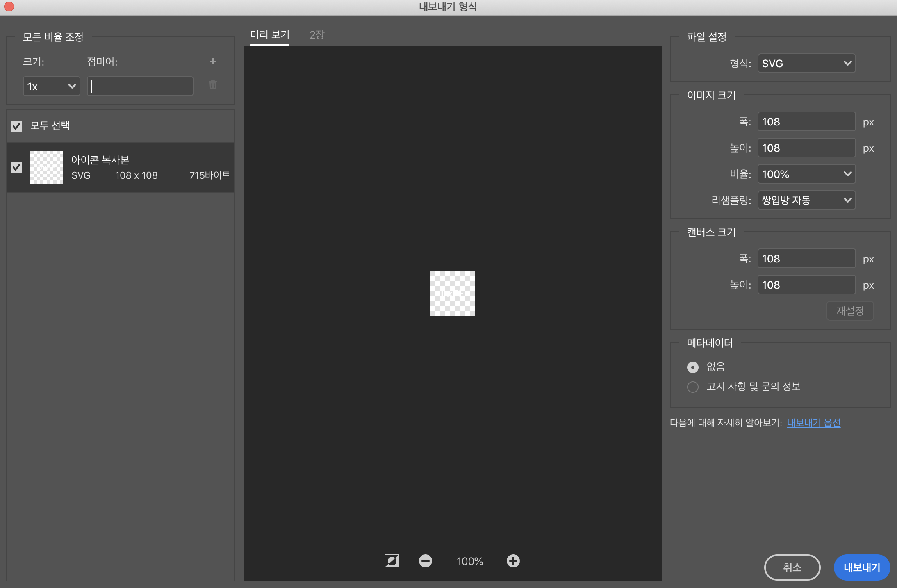Image resolution: width=897 pixels, height=588 pixels.
Task: Switch to the 미리 보기 tab
Action: (270, 35)
